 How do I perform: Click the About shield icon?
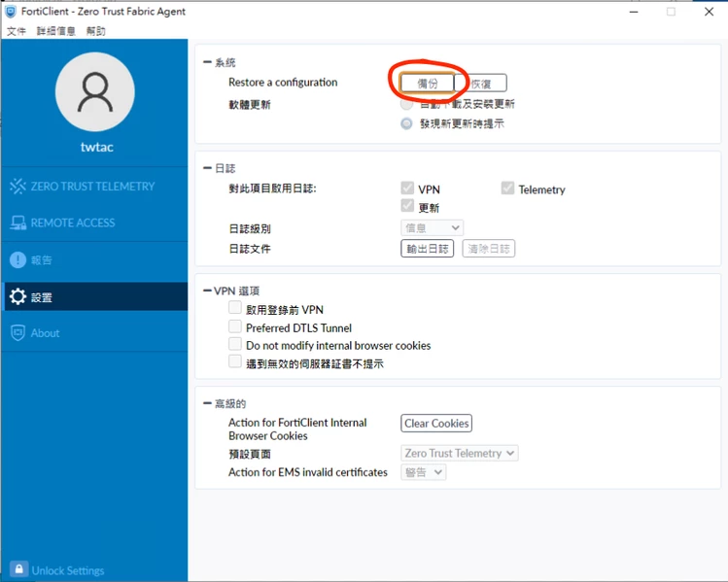[17, 332]
